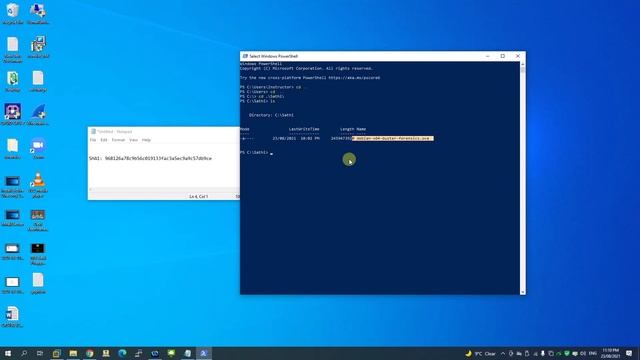This screenshot has height=360, width=640.
Task: Minimize the PowerShell window
Action: click(x=488, y=56)
